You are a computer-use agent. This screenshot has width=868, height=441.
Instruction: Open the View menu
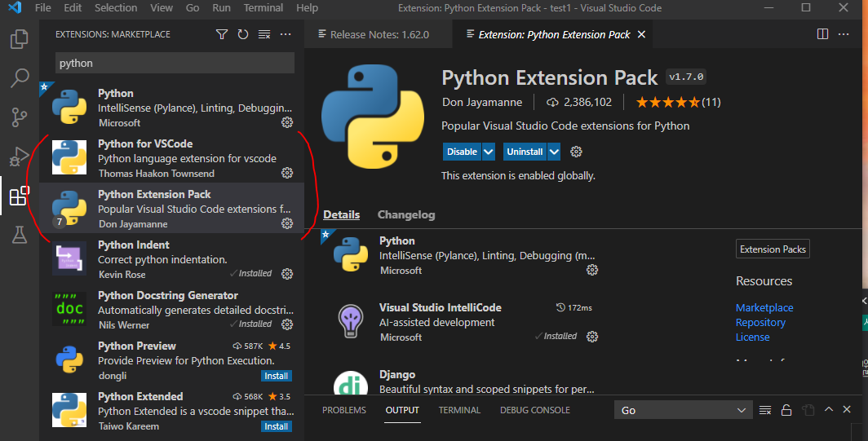(162, 8)
